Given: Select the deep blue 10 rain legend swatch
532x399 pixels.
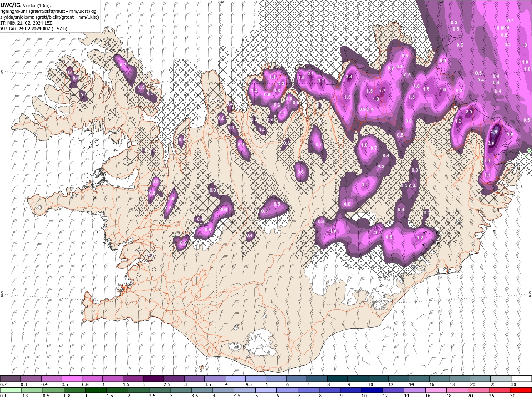Looking at the screenshot, I should click(372, 390).
